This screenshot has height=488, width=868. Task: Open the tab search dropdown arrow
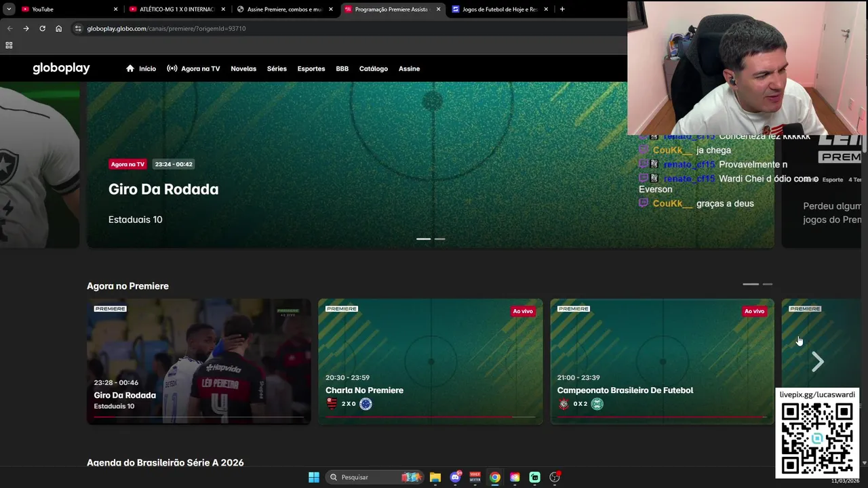(x=9, y=9)
